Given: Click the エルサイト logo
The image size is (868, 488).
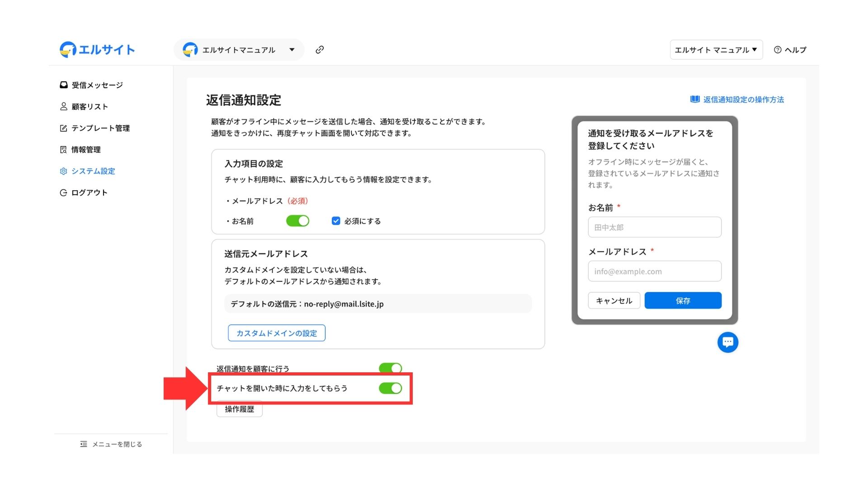Looking at the screenshot, I should tap(97, 49).
